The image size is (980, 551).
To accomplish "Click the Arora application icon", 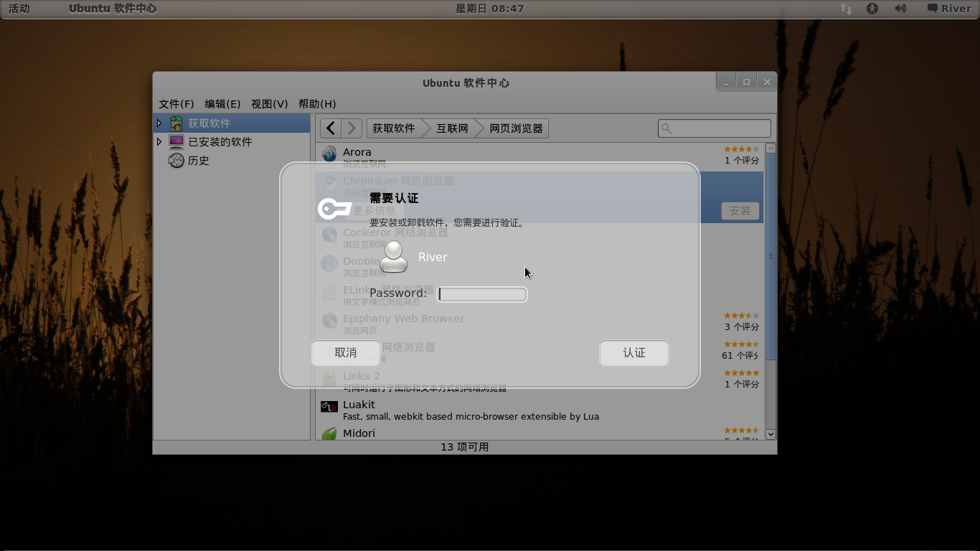I will 329,154.
